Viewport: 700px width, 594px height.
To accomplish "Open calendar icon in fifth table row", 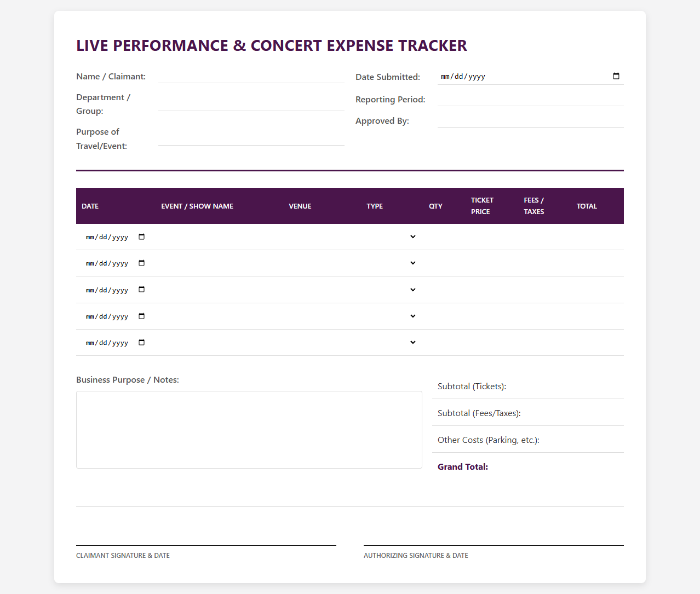I will point(142,342).
